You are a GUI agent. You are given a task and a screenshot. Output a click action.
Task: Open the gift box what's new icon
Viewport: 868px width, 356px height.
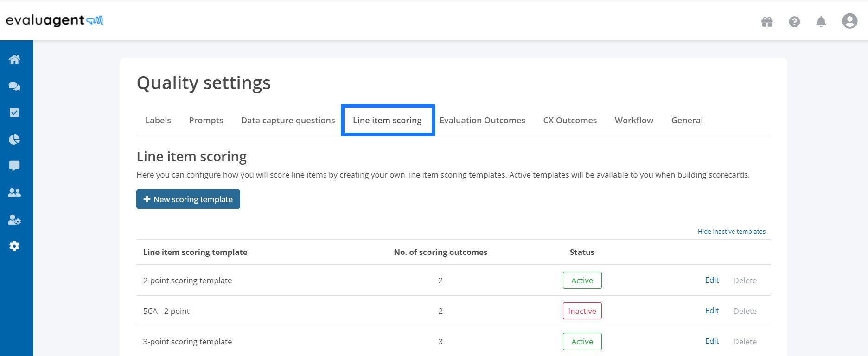pyautogui.click(x=767, y=22)
